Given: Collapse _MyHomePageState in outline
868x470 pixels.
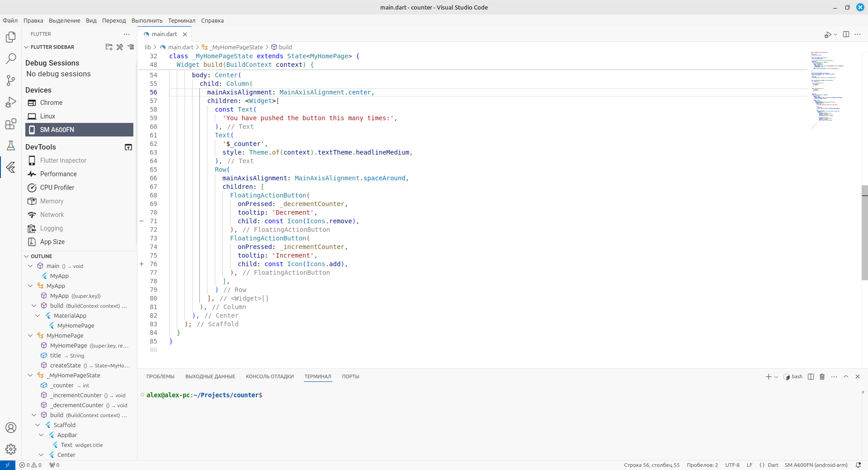Looking at the screenshot, I should click(30, 376).
